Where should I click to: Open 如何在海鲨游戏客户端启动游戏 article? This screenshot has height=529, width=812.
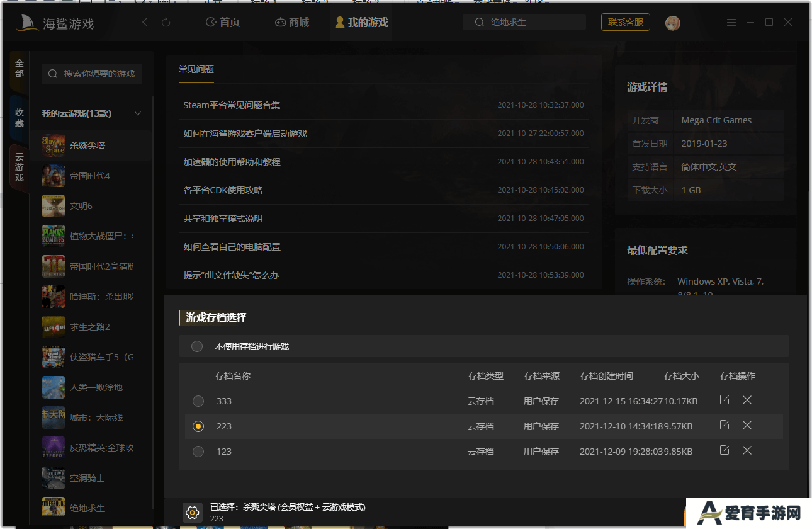[245, 134]
